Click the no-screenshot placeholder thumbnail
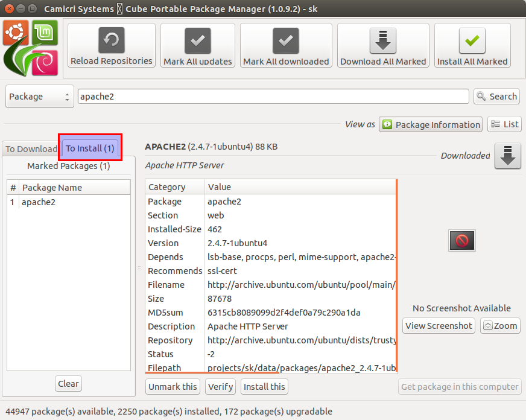 click(x=462, y=241)
